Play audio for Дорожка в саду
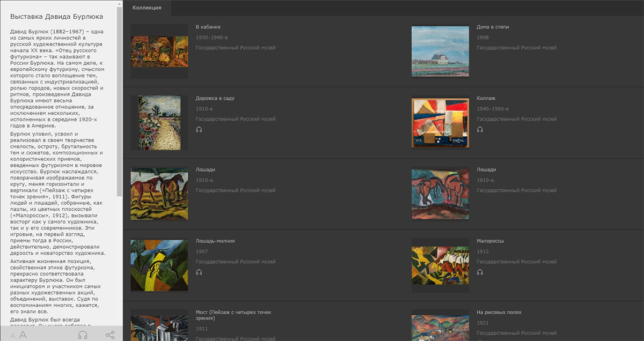This screenshot has height=341, width=644. (199, 129)
